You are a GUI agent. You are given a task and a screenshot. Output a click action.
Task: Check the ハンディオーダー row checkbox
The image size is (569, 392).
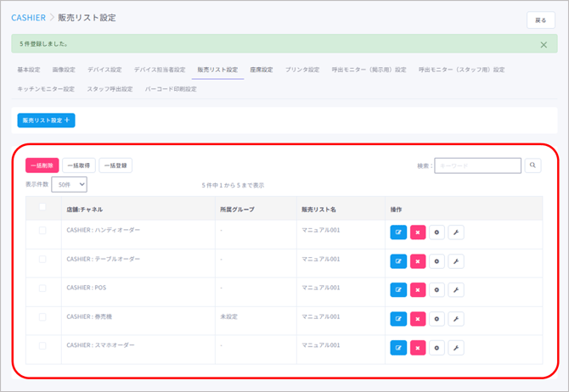pyautogui.click(x=42, y=231)
